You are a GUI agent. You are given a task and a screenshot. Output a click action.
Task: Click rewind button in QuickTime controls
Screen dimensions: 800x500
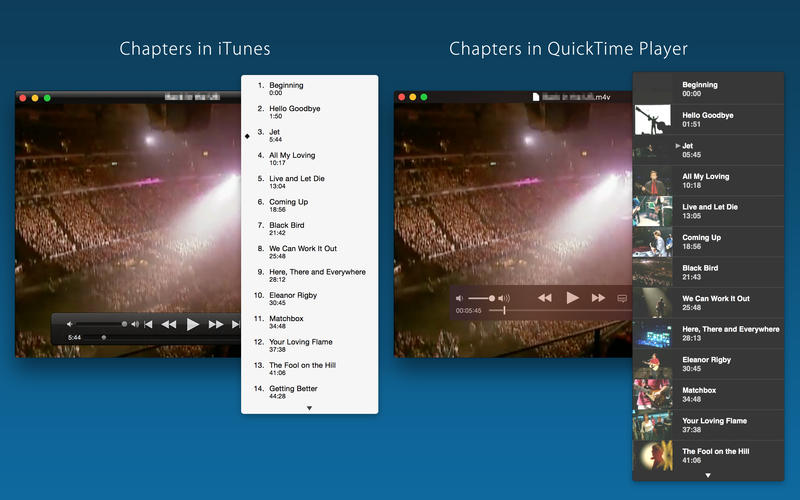(545, 298)
